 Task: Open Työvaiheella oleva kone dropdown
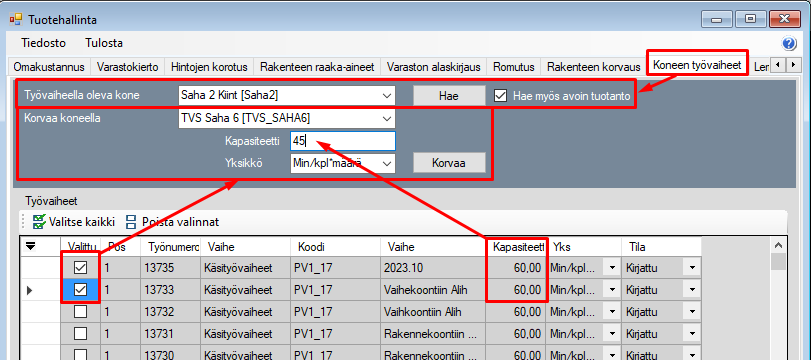pyautogui.click(x=386, y=96)
